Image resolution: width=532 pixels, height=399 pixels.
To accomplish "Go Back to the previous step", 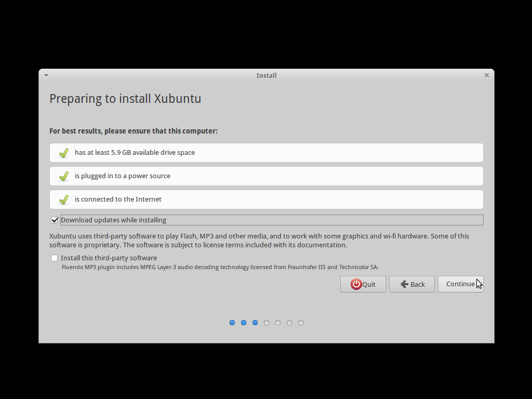I will (412, 284).
